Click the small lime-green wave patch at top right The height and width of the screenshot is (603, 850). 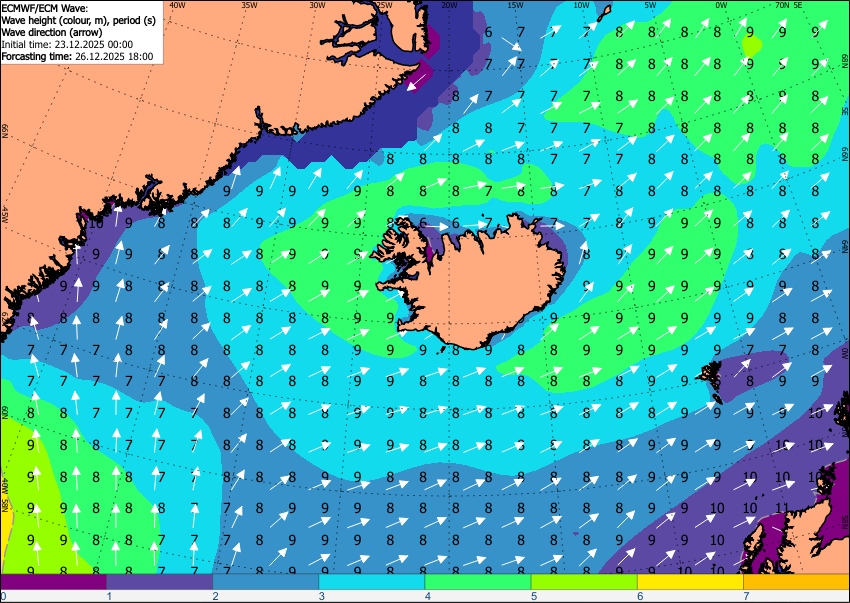tap(751, 46)
